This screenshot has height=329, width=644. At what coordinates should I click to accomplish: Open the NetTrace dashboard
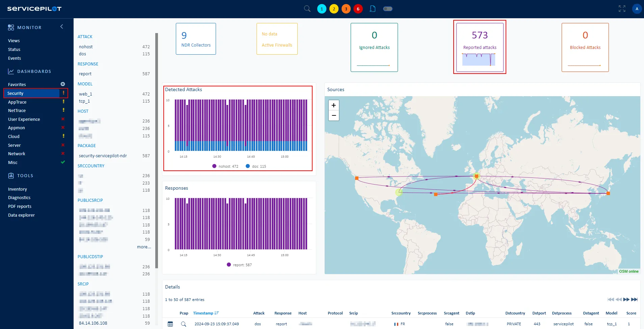coord(17,111)
